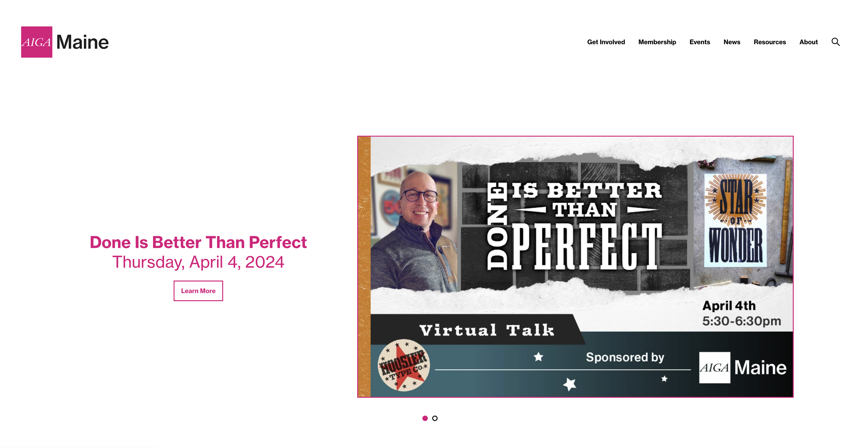Open the search magnifier icon
868x448 pixels.
[x=835, y=42]
